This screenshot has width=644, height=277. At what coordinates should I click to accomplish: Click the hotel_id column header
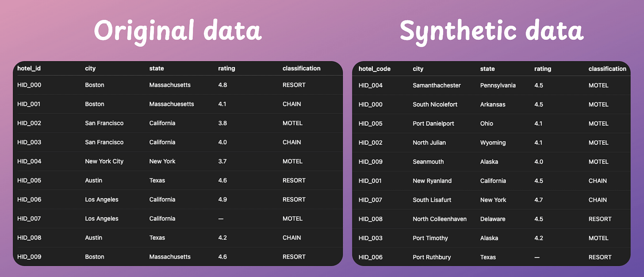(x=29, y=68)
